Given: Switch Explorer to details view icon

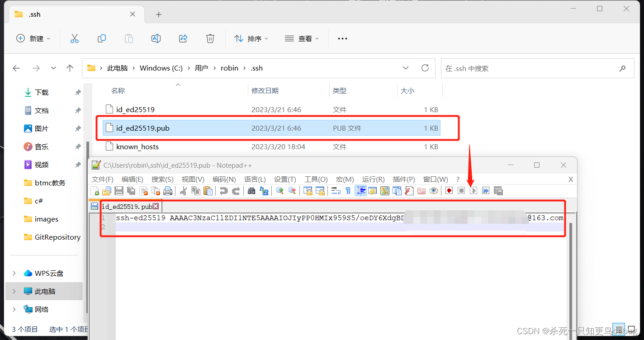Looking at the screenshot, I should [x=619, y=329].
